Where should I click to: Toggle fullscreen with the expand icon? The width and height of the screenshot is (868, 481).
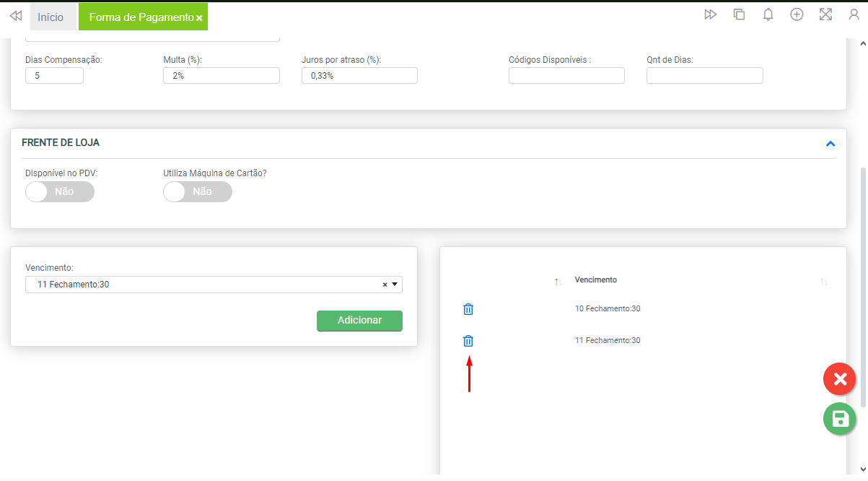(x=825, y=14)
